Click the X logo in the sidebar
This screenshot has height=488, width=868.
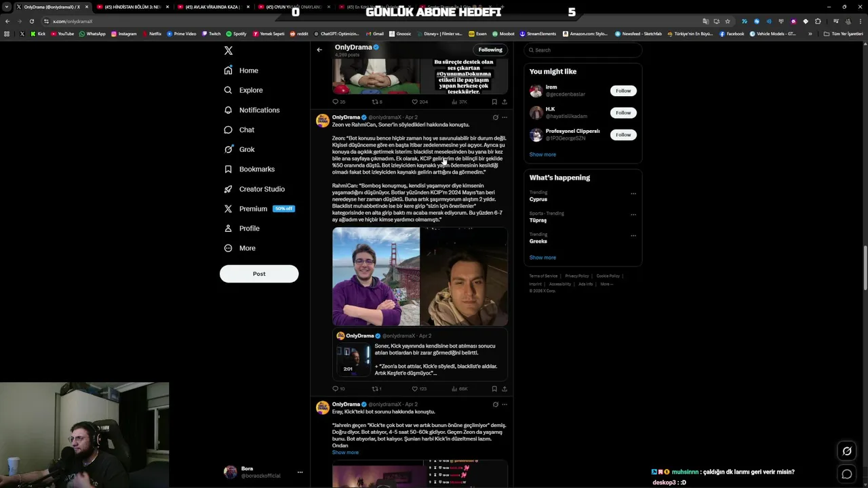coord(229,51)
